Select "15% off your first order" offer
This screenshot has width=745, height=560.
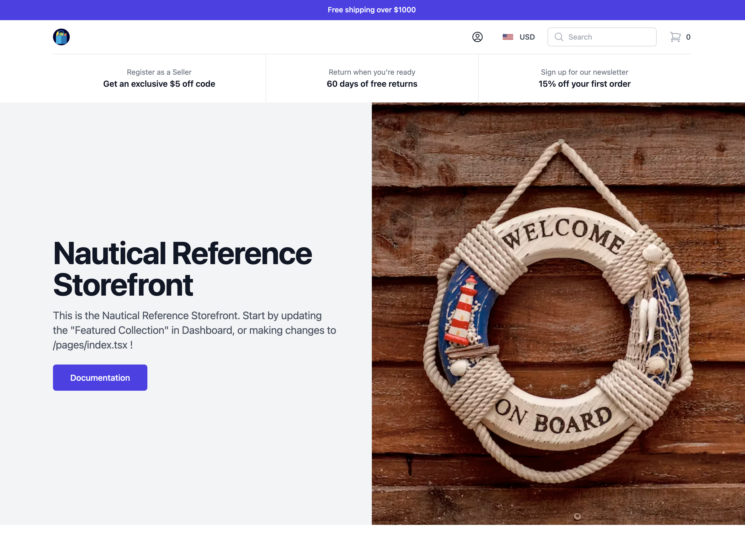584,84
